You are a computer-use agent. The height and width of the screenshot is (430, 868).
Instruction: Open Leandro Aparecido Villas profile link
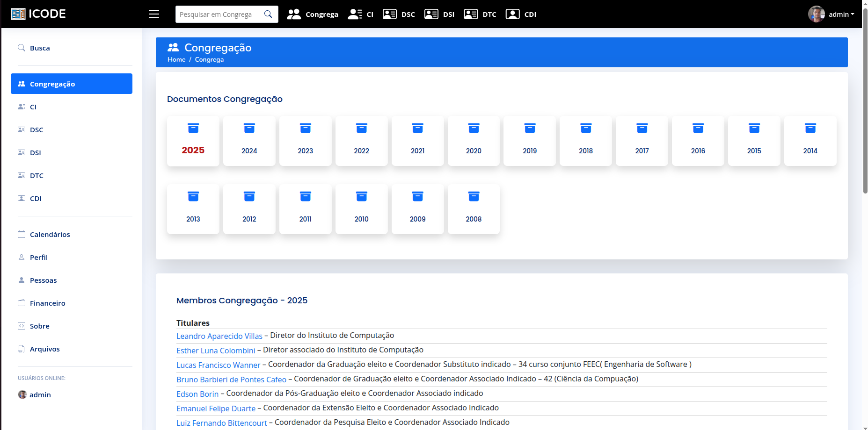pyautogui.click(x=219, y=336)
